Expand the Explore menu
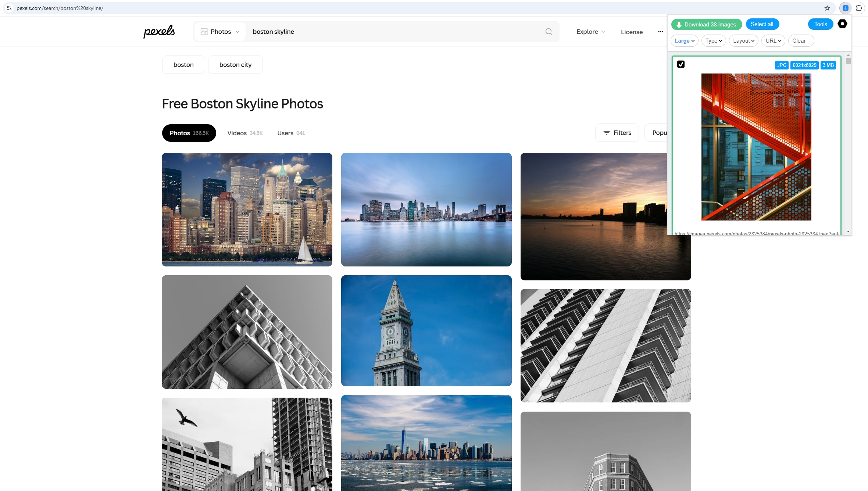Screen dimensions: 868x491 [591, 32]
